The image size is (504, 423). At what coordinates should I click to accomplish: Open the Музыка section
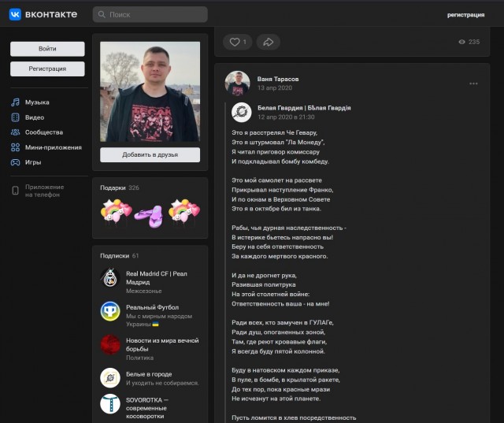[36, 102]
